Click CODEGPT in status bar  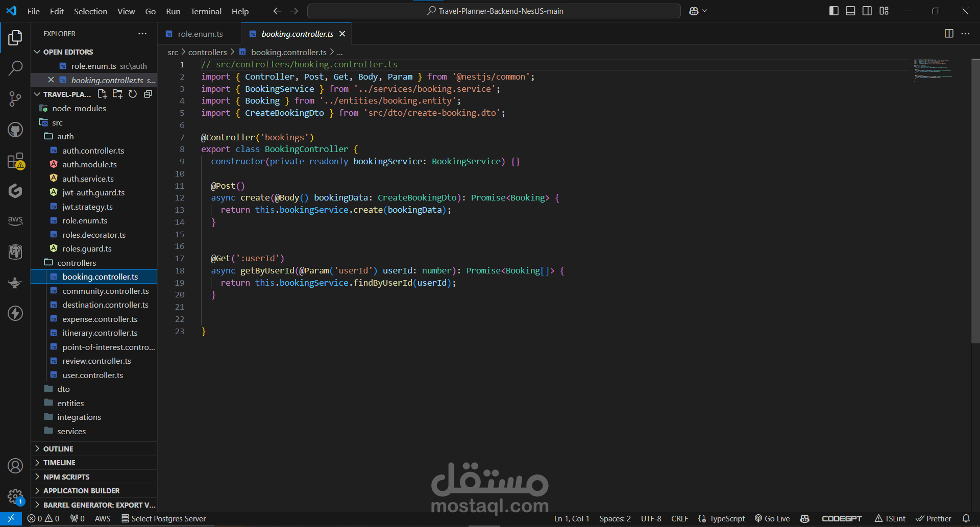pyautogui.click(x=842, y=518)
